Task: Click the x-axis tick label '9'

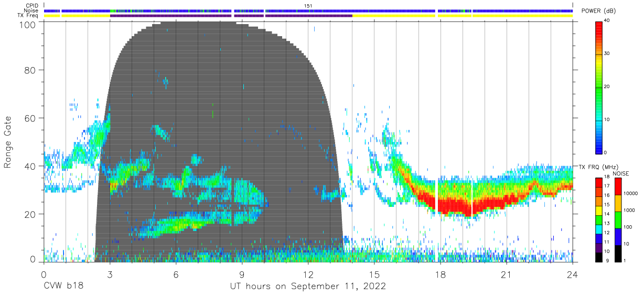Action: 242,274
